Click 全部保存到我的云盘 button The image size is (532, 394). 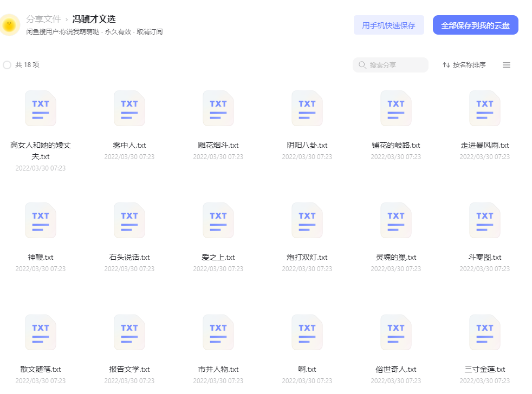(475, 25)
